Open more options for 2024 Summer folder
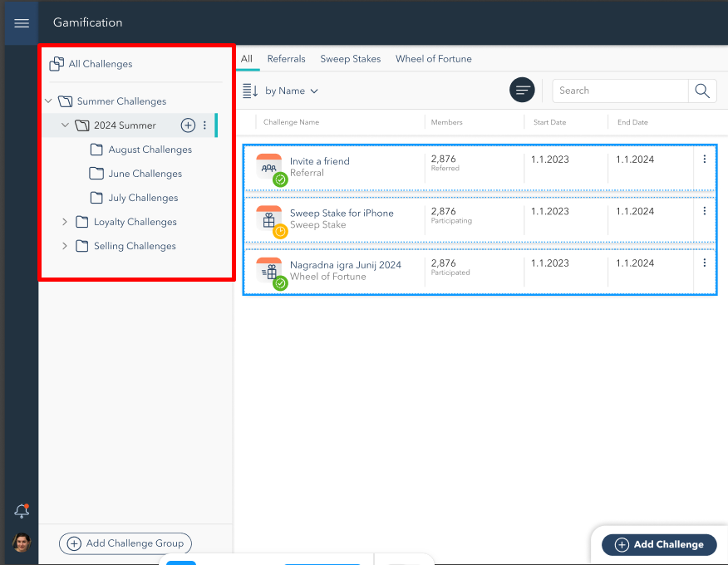728x565 pixels. [204, 125]
